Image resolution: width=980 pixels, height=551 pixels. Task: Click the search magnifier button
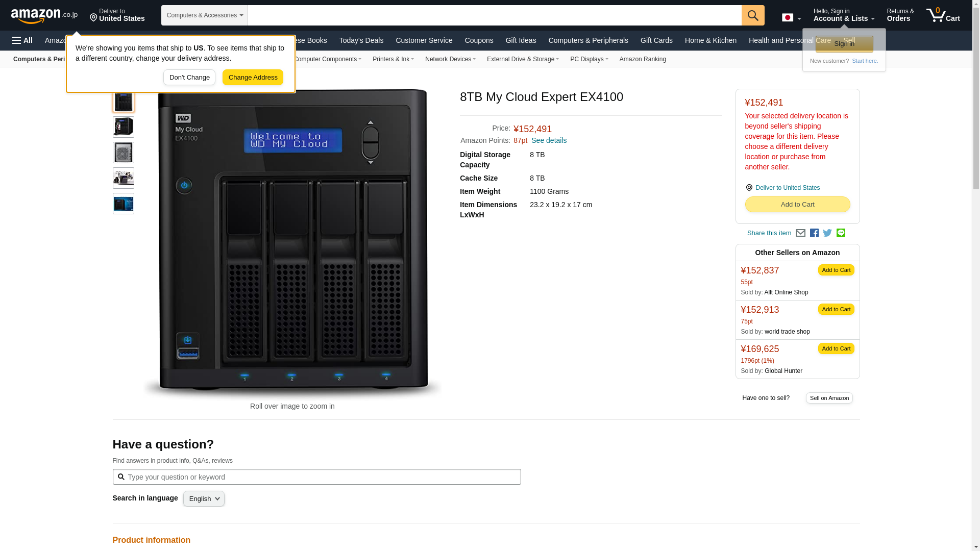[x=752, y=15]
